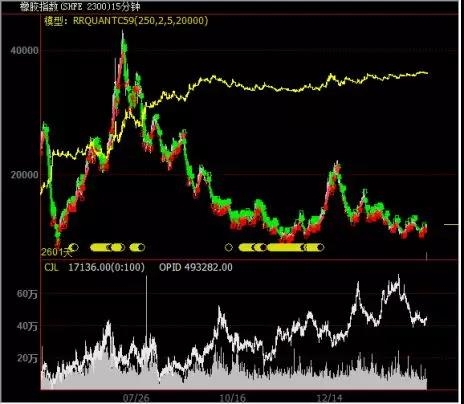
Task: Click the 17136.00(0:100) volume value text
Action: (106, 267)
